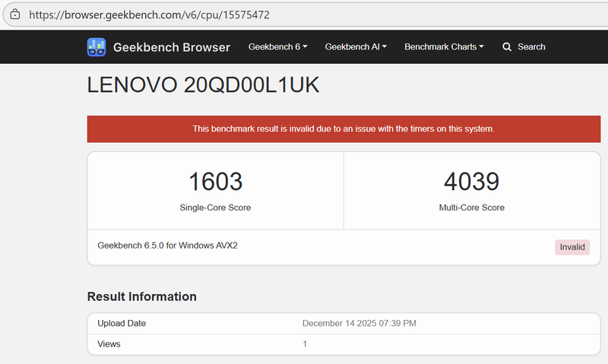Click the Upload Date label

coord(122,323)
